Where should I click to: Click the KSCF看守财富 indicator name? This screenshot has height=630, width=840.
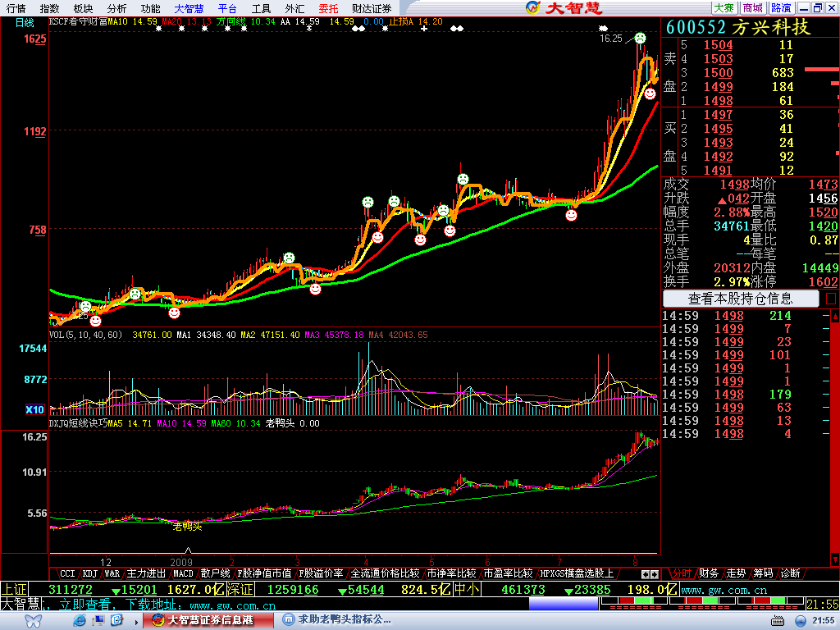[x=78, y=22]
